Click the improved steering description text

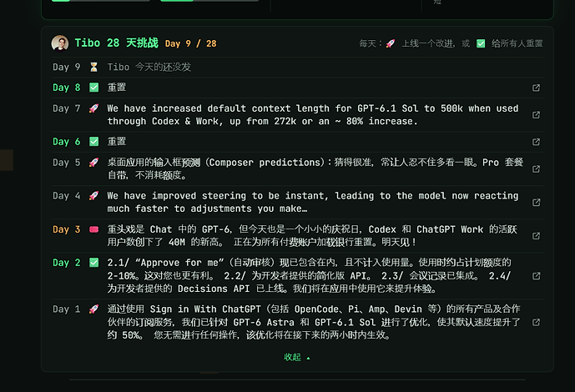pyautogui.click(x=313, y=202)
